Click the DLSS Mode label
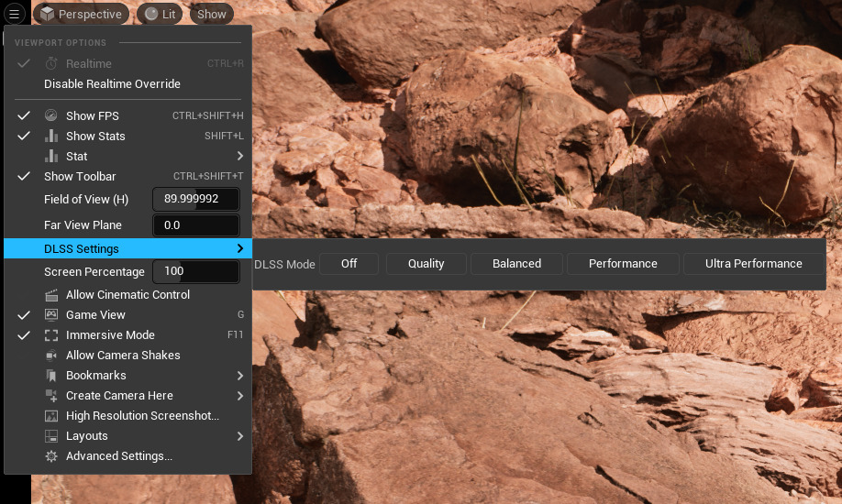The image size is (842, 504). pyautogui.click(x=284, y=264)
